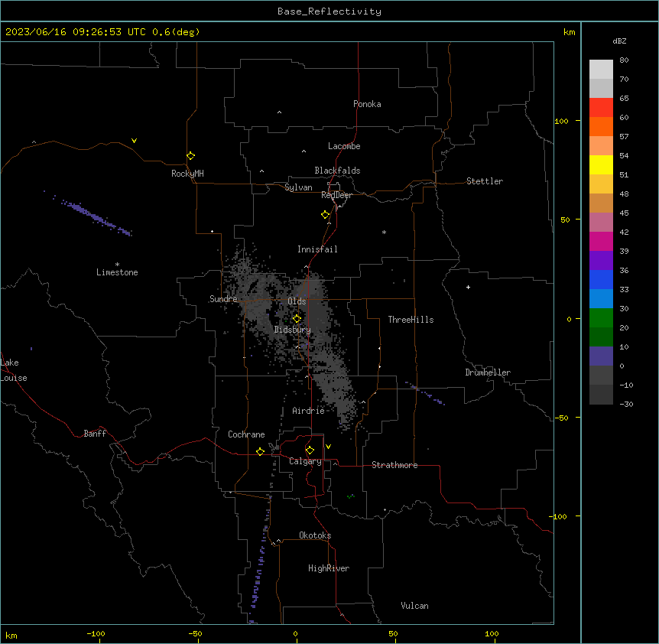This screenshot has width=659, height=644.
Task: Click the Sylvan label
Action: pyautogui.click(x=298, y=187)
